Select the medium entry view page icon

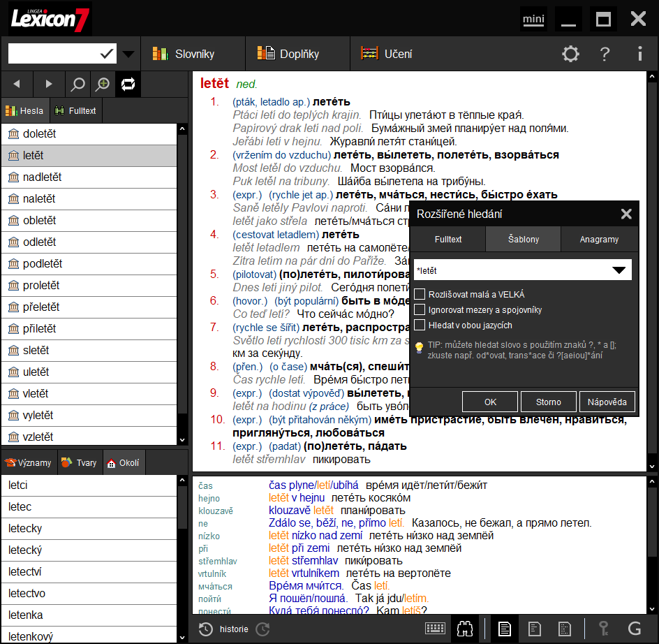[534, 629]
